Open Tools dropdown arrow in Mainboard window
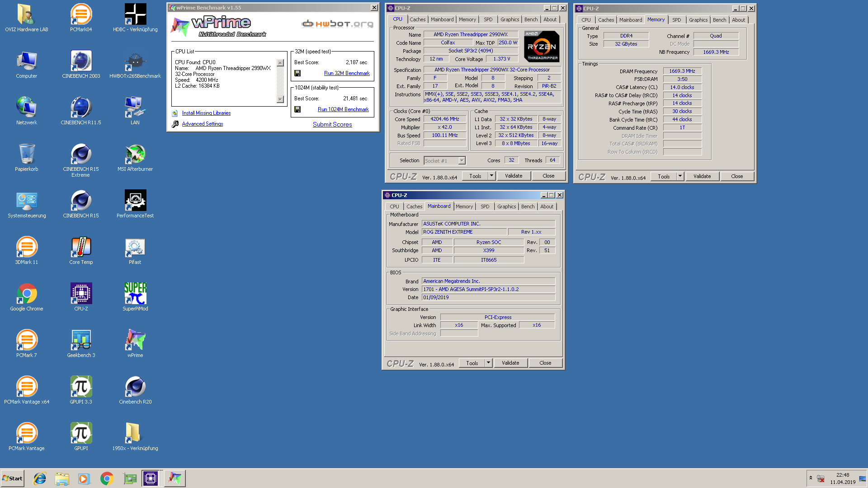 point(489,363)
